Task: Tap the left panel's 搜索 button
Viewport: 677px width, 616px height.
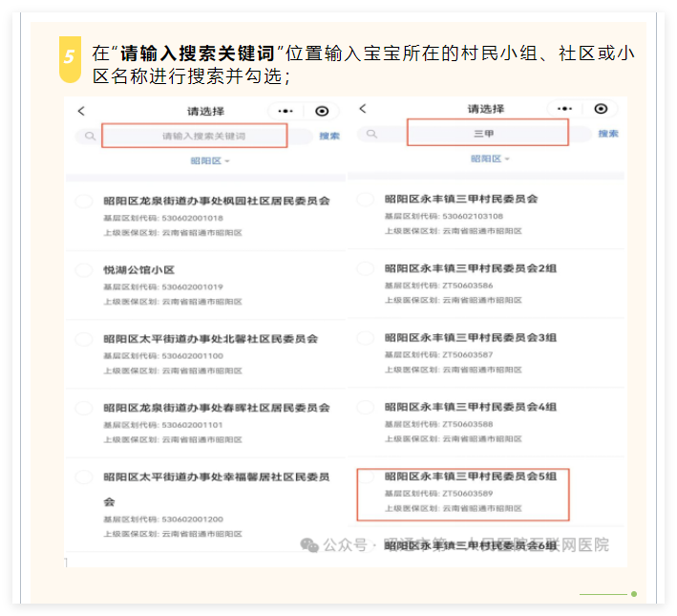Action: (x=329, y=136)
